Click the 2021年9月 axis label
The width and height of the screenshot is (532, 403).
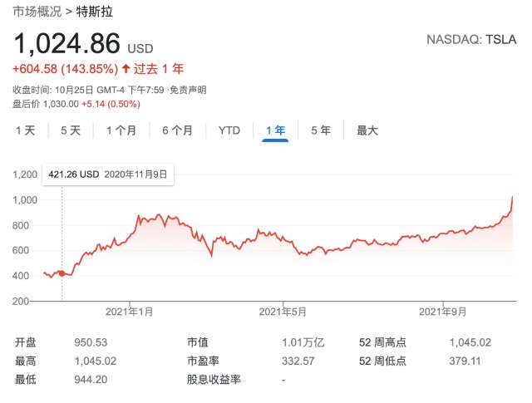[442, 312]
